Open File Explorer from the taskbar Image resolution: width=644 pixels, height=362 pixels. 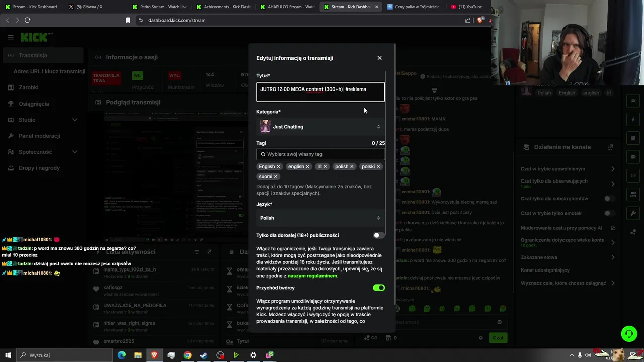pyautogui.click(x=138, y=355)
